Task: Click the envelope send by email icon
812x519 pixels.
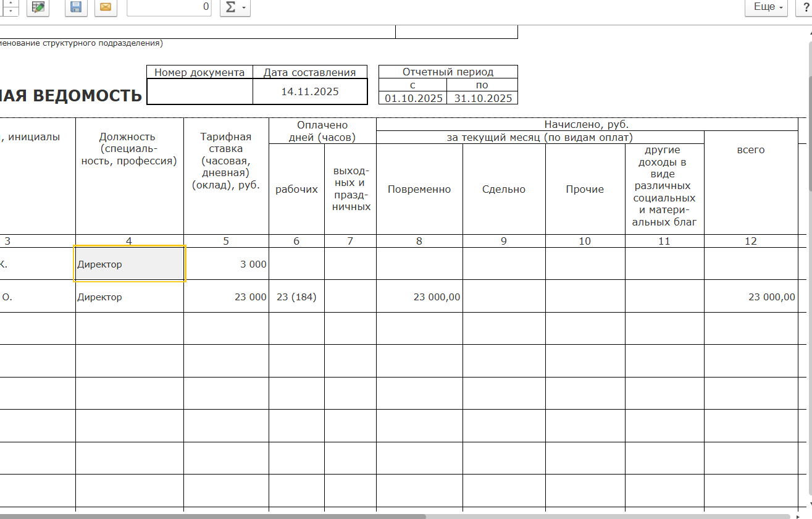Action: (x=106, y=7)
